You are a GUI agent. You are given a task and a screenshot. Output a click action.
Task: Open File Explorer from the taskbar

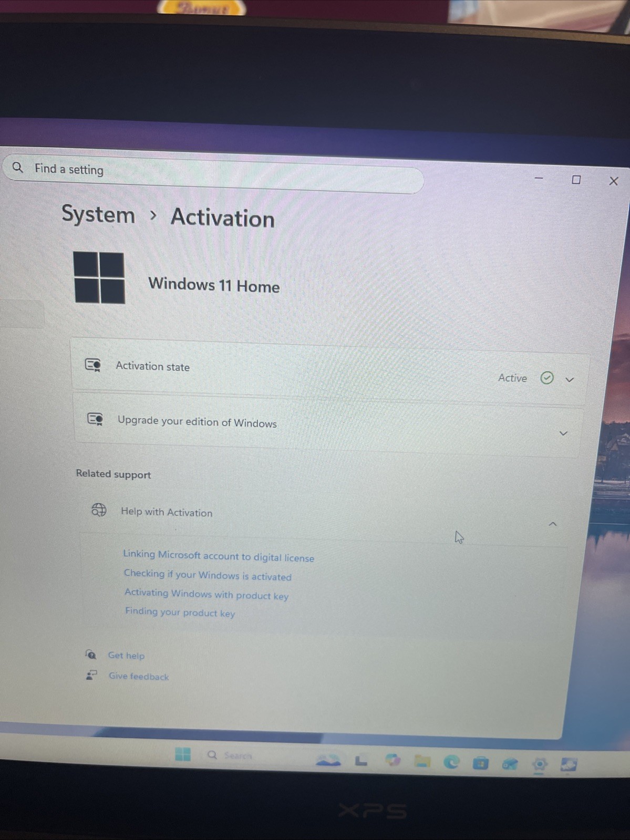coord(422,761)
